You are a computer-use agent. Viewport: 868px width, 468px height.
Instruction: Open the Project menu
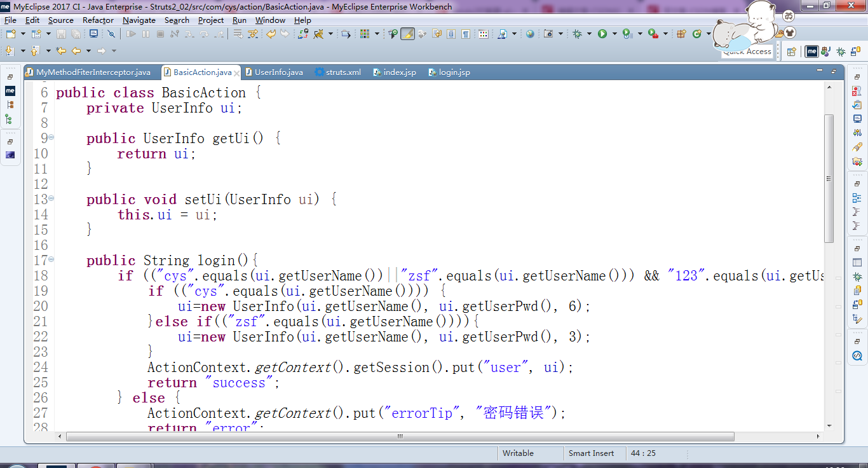pyautogui.click(x=211, y=20)
